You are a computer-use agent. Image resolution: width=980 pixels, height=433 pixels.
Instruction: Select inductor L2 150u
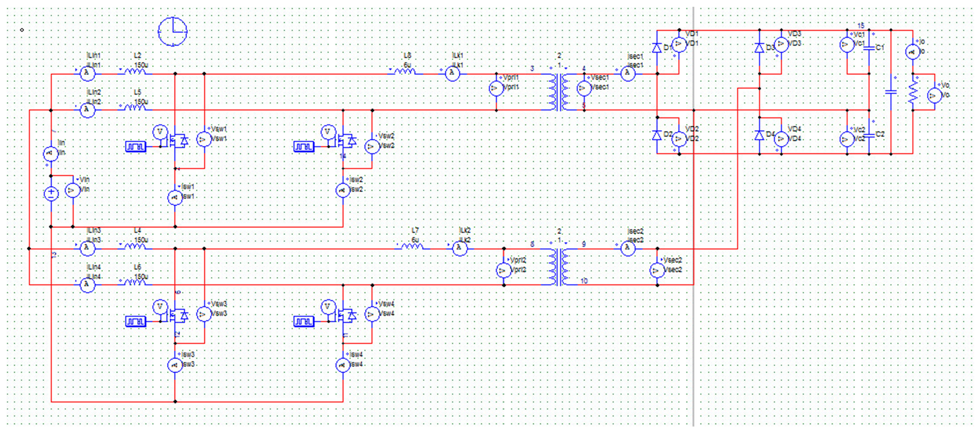(x=135, y=71)
